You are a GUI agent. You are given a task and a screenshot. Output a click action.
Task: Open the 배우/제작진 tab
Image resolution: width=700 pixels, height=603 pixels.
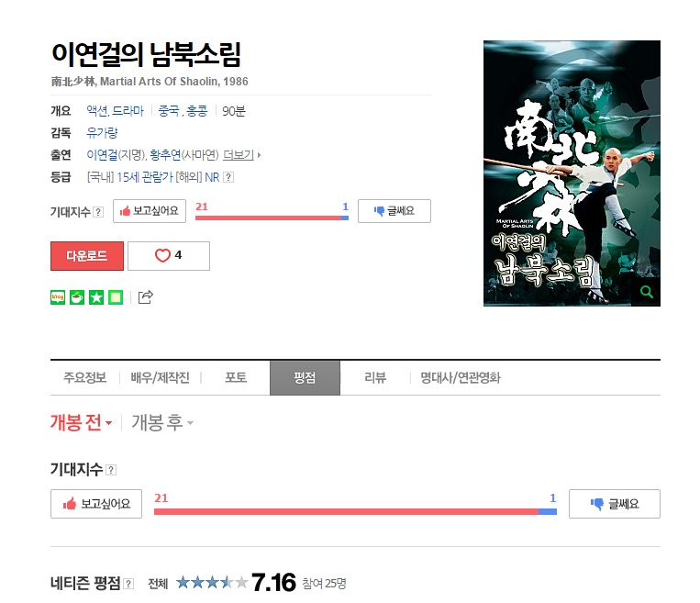[x=161, y=378]
